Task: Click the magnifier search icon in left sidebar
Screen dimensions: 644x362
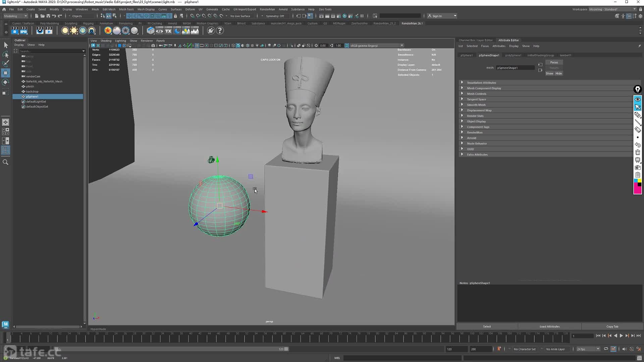Action: [x=6, y=162]
